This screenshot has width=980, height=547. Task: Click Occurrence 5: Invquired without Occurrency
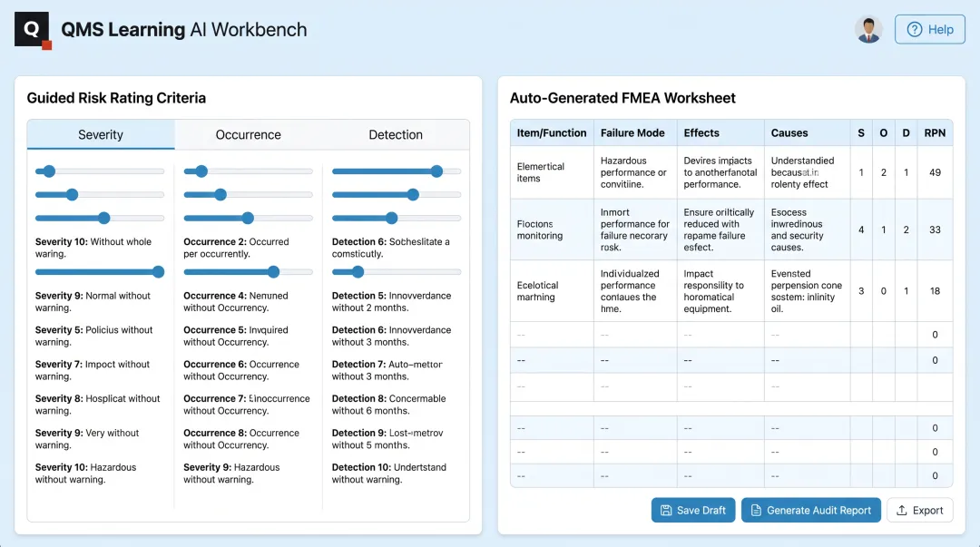236,337
